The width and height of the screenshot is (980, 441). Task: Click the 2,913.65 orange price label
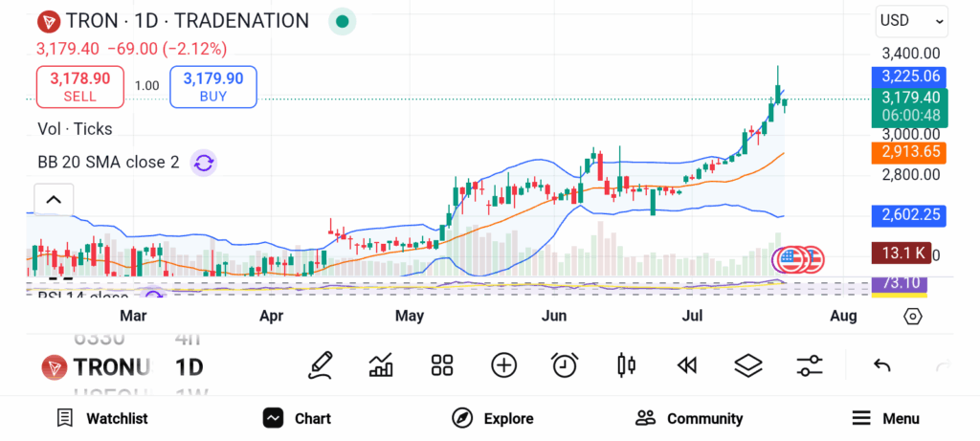(909, 153)
